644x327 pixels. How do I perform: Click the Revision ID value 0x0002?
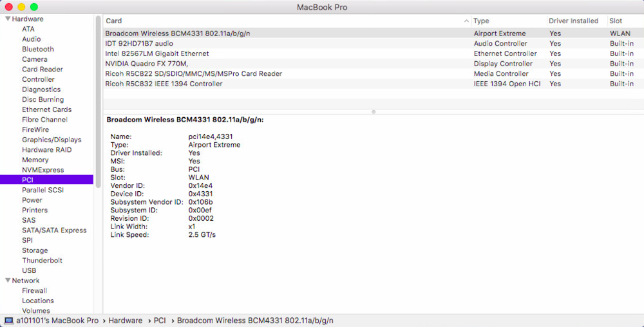coord(201,218)
